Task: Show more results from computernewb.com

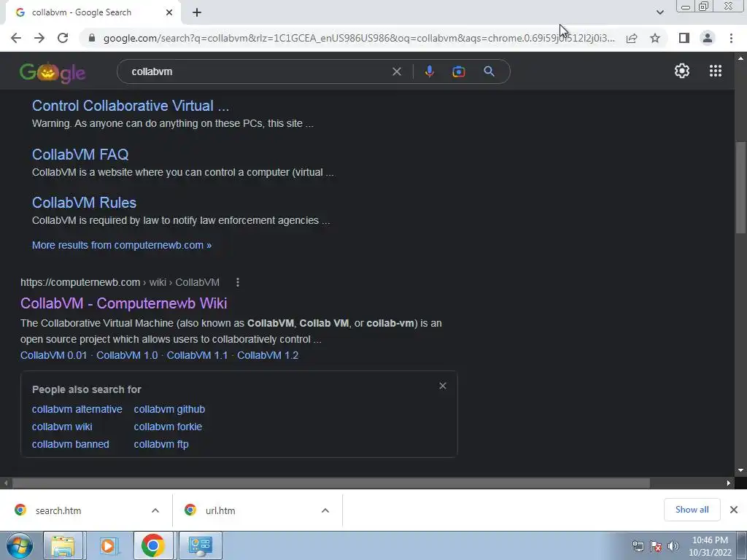Action: pyautogui.click(x=122, y=245)
